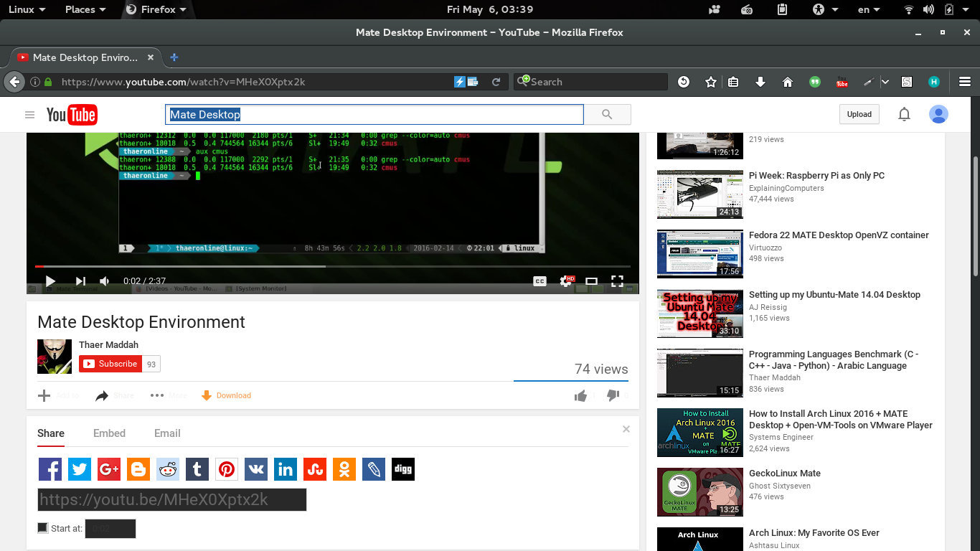This screenshot has width=980, height=551.
Task: Click the Start at time field
Action: (x=110, y=529)
